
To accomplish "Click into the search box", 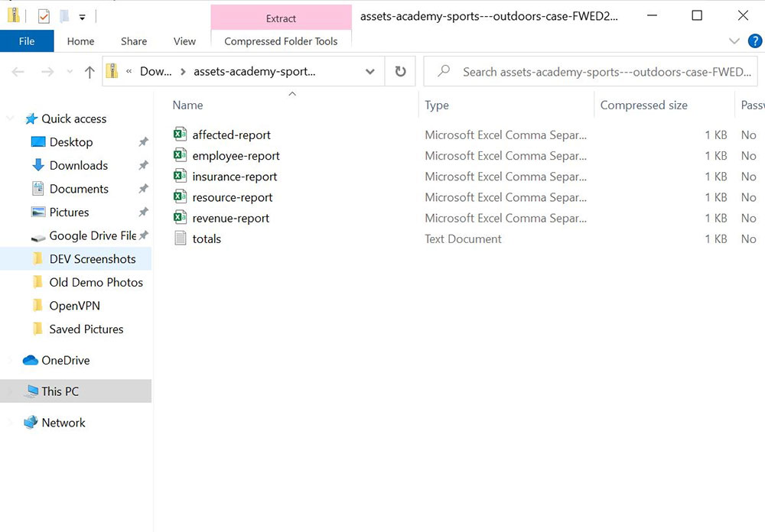I will click(604, 72).
